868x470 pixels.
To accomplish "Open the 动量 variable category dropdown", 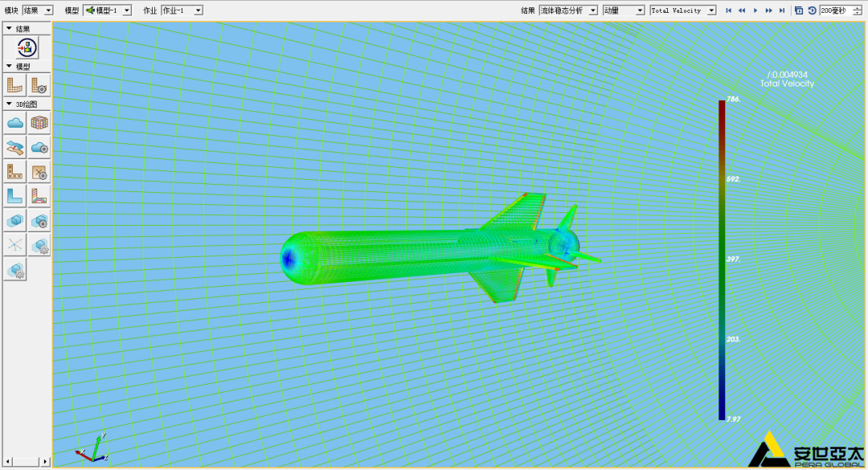I will 624,10.
